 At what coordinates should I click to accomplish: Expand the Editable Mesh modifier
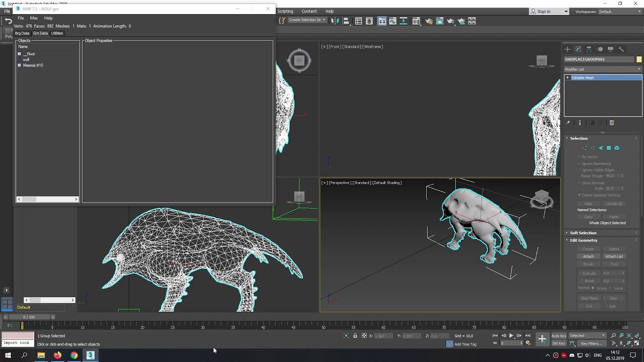pyautogui.click(x=568, y=78)
